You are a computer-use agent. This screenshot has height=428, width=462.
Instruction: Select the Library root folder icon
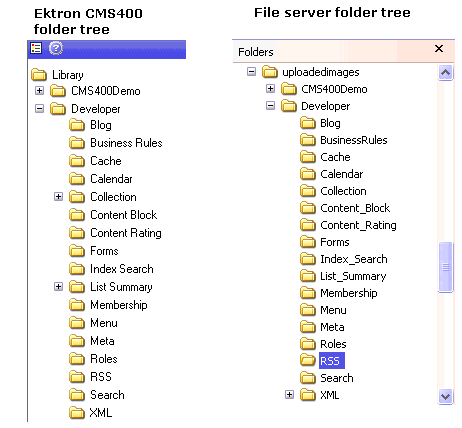39,75
